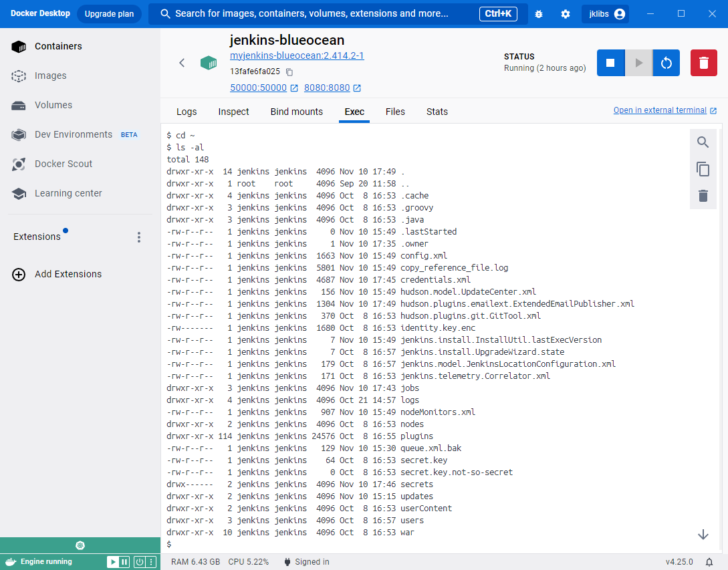The image size is (728, 570).
Task: Click the Docker whale engine icon
Action: [11, 561]
